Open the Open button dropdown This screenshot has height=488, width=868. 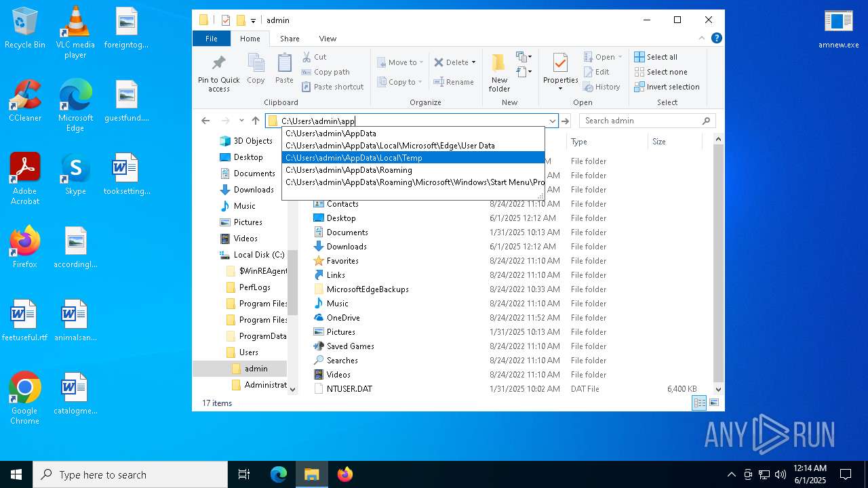(620, 57)
